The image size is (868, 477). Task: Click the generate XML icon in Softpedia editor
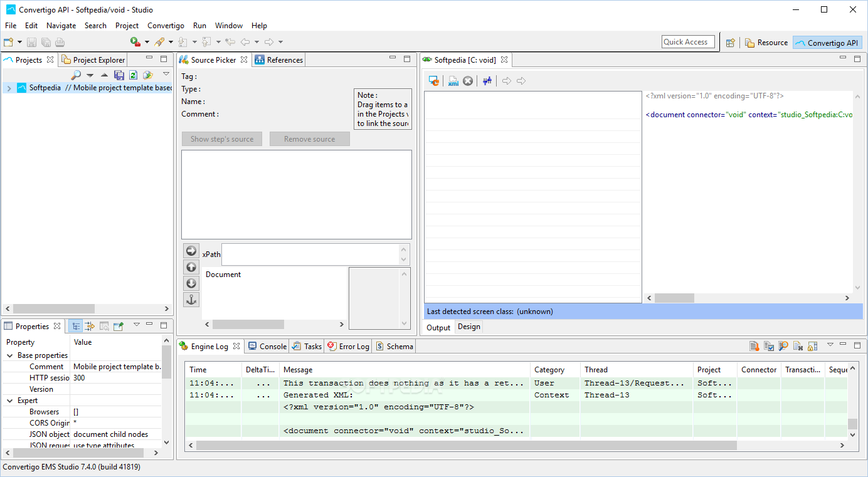453,81
